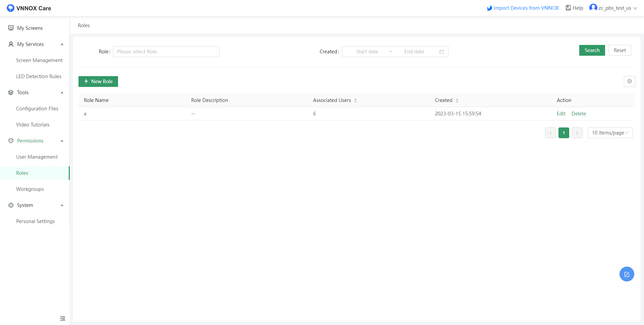Open the Role selection dropdown
Screen dimensions: 644x325
click(x=166, y=52)
